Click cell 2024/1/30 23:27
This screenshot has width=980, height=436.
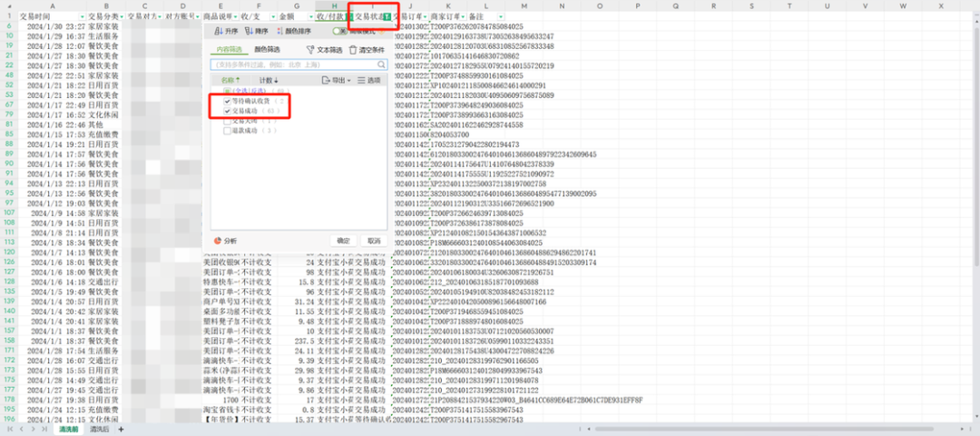(53, 26)
